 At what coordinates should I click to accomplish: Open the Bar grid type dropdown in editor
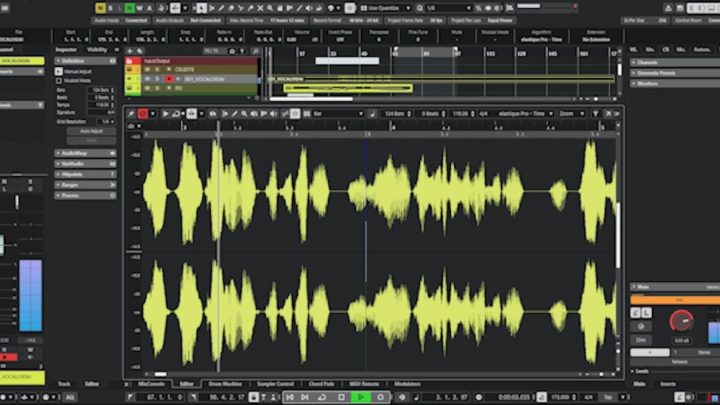click(338, 113)
